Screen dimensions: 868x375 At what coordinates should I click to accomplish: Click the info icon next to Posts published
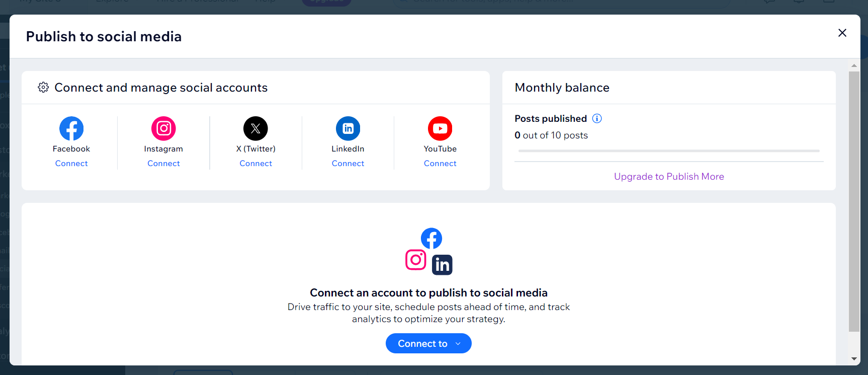tap(597, 118)
